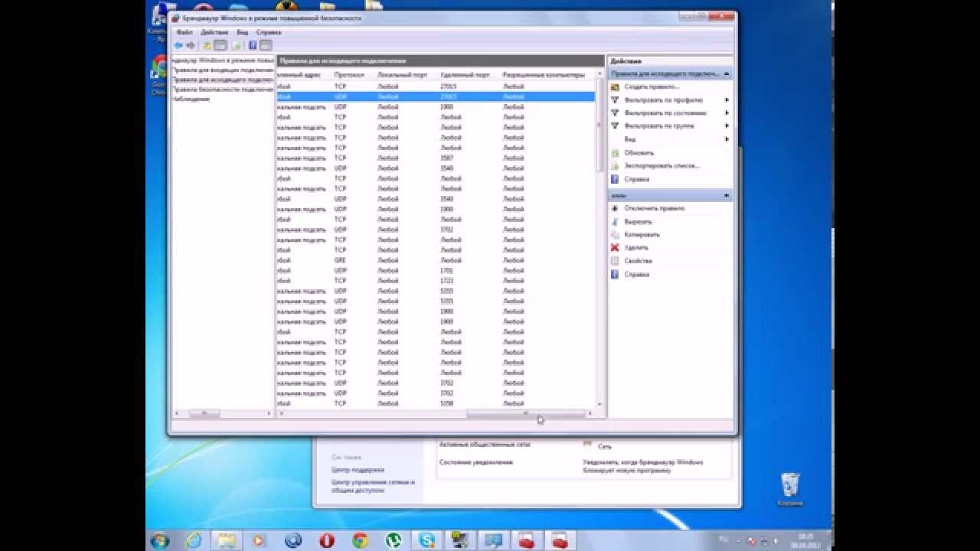
Task: Launch Internet Explorer from the taskbar
Action: tap(194, 540)
